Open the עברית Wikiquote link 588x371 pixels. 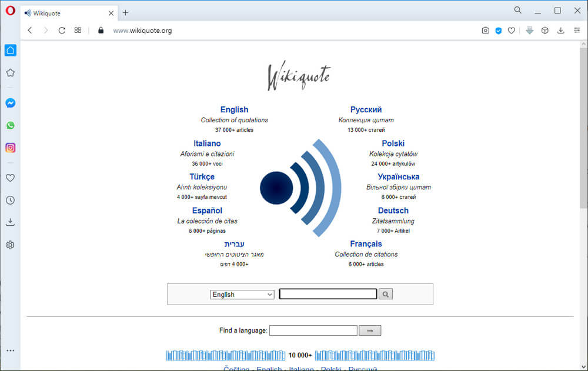[x=235, y=244]
